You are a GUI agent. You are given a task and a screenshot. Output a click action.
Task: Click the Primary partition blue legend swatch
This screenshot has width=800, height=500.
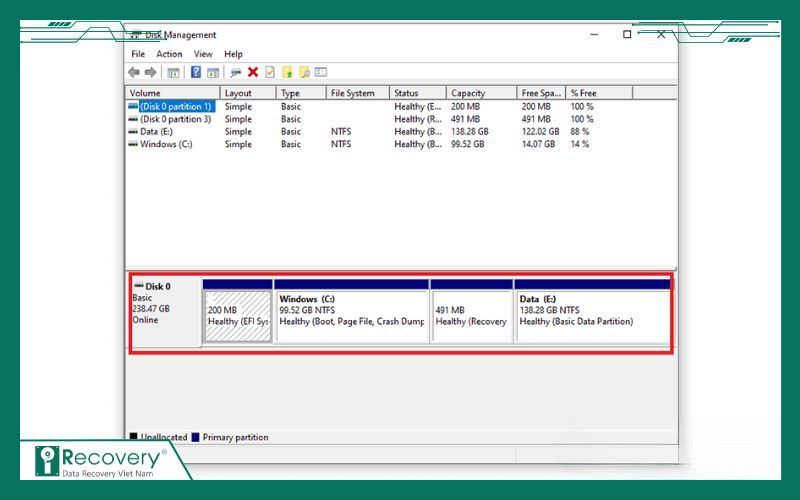click(194, 437)
